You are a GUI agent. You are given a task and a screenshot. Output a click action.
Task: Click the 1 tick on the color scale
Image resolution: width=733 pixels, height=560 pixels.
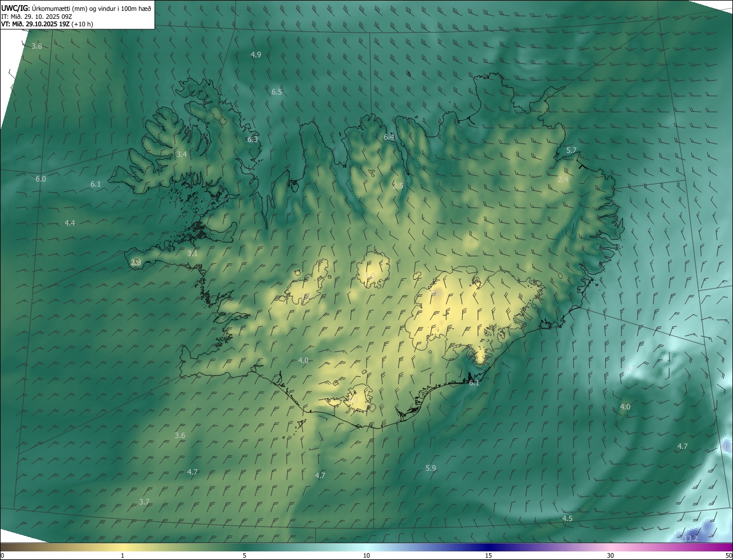click(123, 555)
